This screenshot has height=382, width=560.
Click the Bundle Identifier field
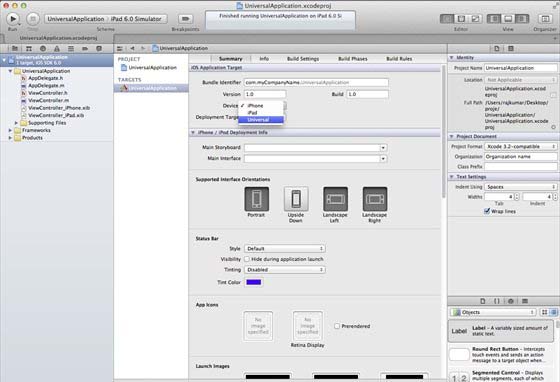[316, 82]
